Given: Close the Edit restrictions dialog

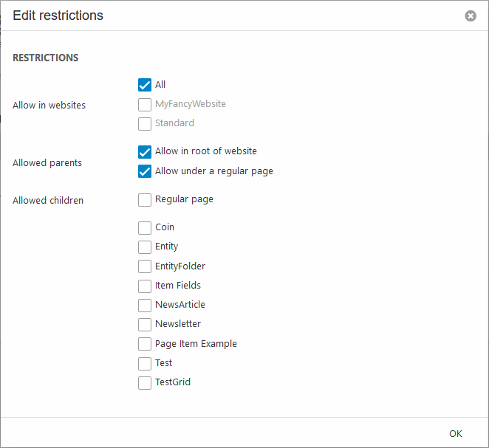Looking at the screenshot, I should pos(471,15).
